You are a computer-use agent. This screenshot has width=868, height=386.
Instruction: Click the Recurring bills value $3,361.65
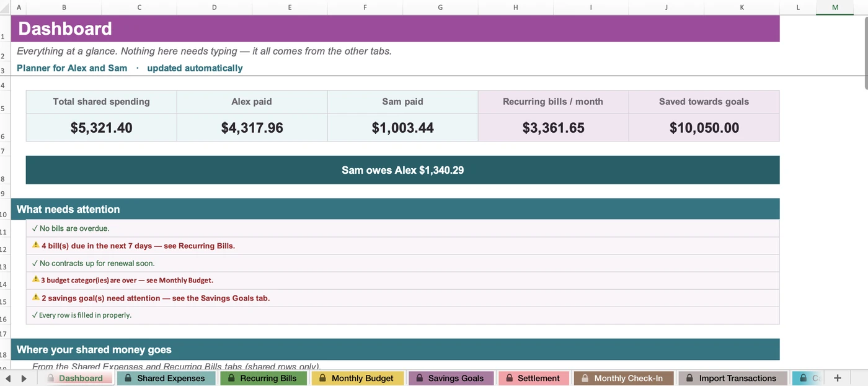pos(553,128)
